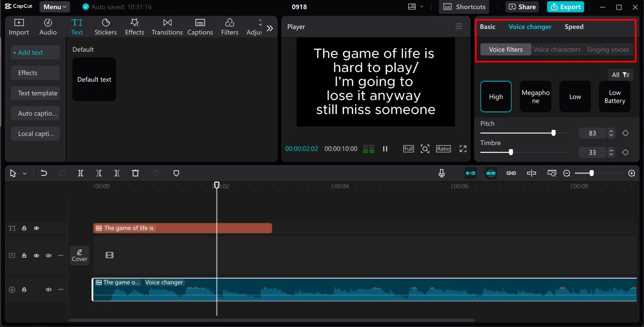Click the Undo icon

[x=44, y=173]
